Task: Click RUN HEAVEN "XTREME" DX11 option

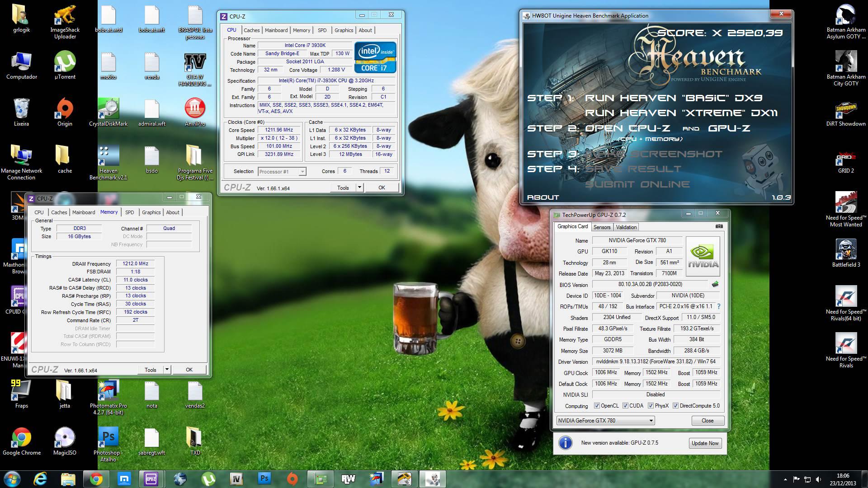Action: 681,113
